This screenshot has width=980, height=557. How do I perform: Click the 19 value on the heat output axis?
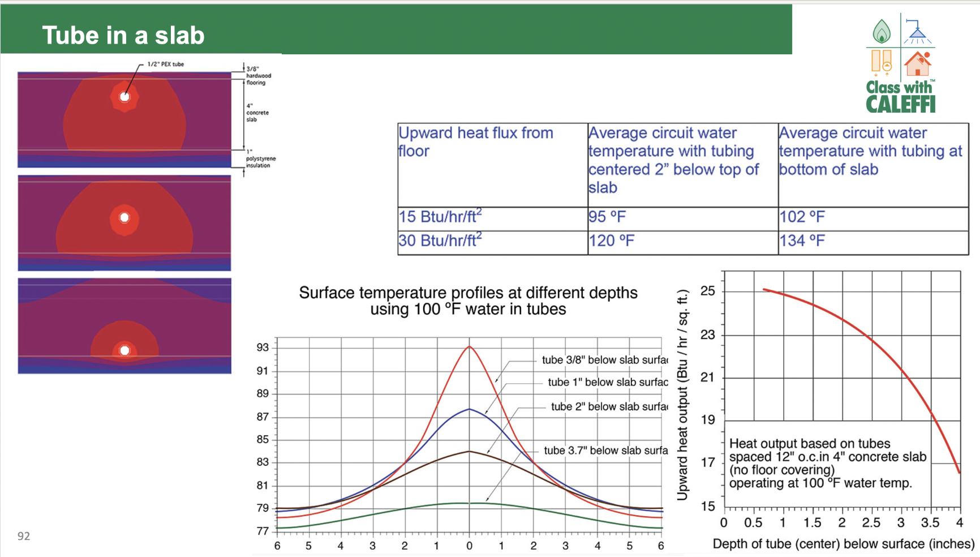point(708,420)
